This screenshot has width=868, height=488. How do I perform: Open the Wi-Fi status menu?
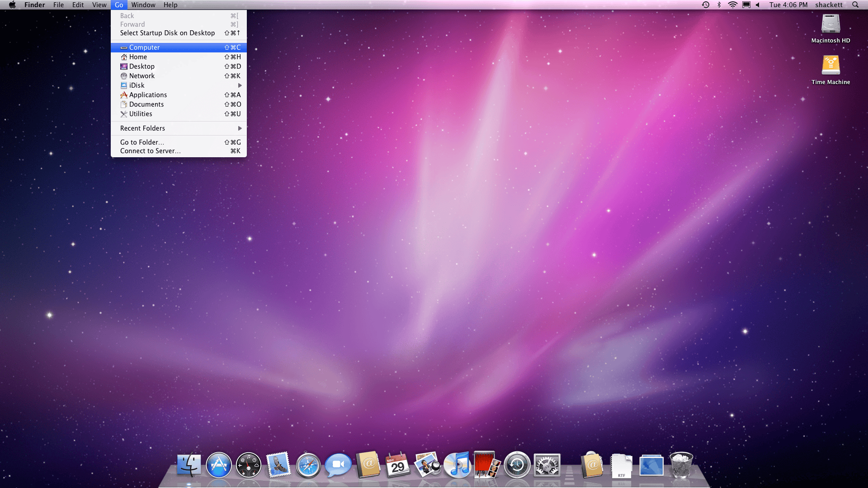(x=732, y=5)
